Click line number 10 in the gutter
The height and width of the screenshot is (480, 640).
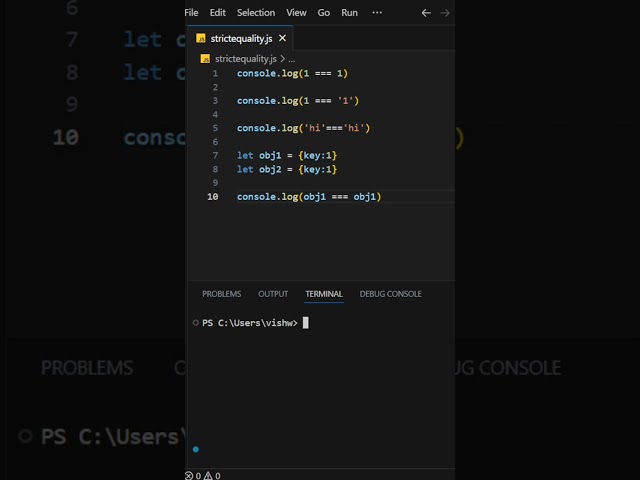coord(213,197)
